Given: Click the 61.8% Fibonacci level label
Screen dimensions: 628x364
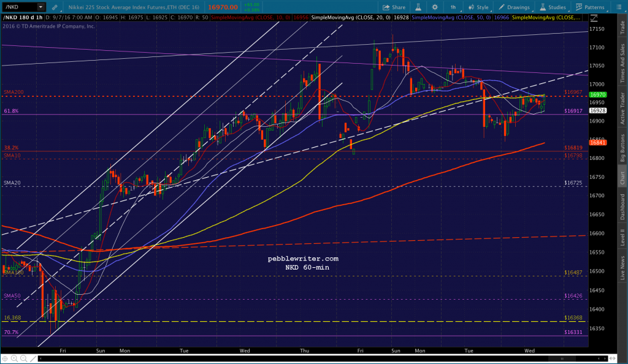Looking at the screenshot, I should coord(11,111).
